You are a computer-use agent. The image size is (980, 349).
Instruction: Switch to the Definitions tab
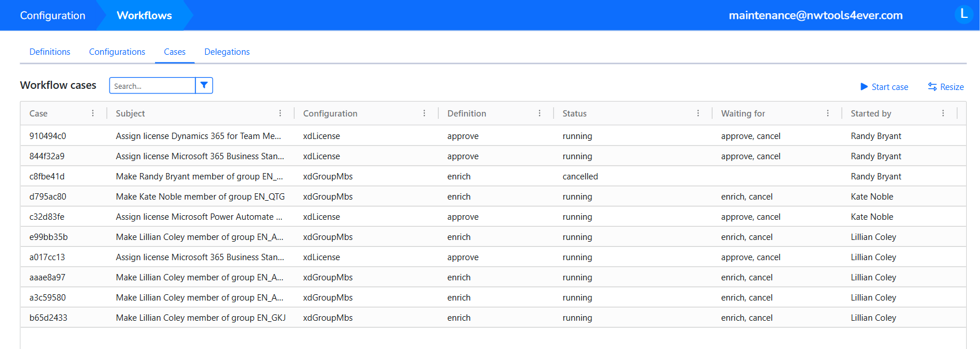click(50, 51)
